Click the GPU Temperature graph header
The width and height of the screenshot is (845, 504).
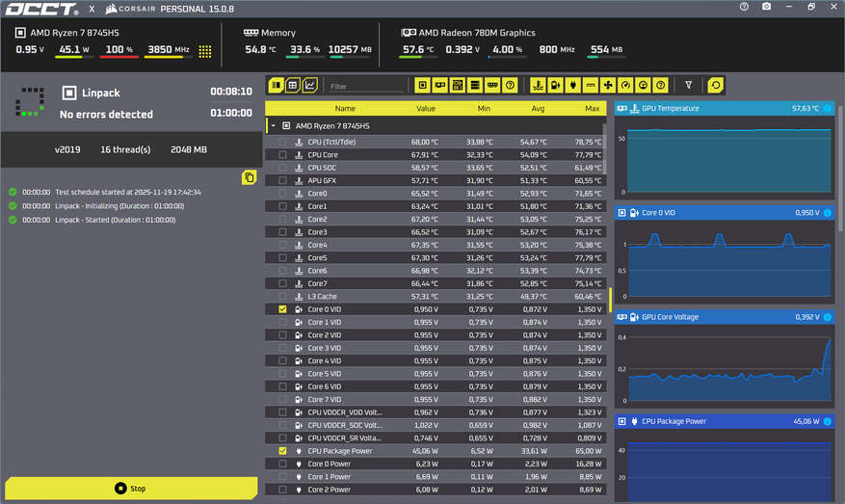[x=725, y=108]
